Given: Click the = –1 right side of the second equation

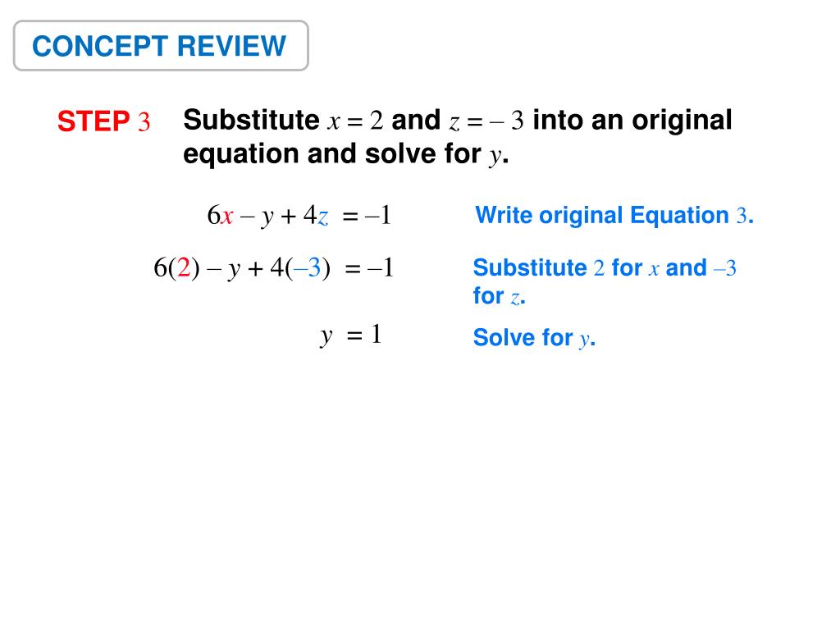Looking at the screenshot, I should pos(370,267).
